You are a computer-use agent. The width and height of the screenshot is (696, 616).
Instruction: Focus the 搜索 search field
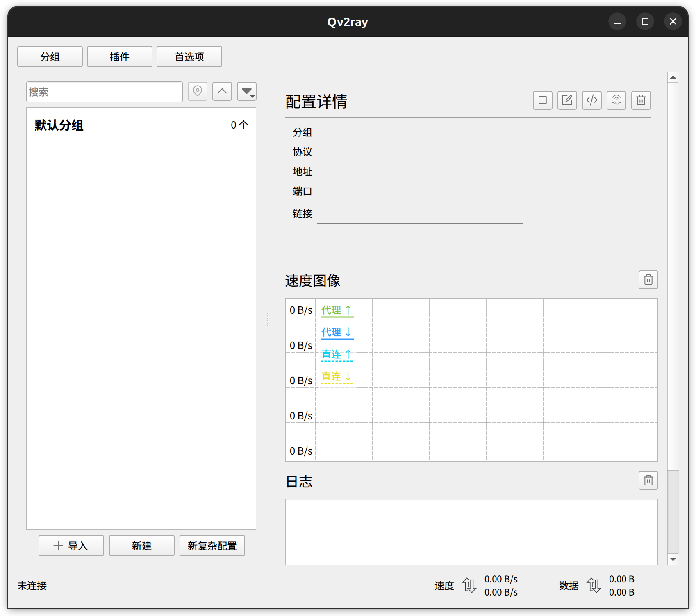[x=105, y=92]
